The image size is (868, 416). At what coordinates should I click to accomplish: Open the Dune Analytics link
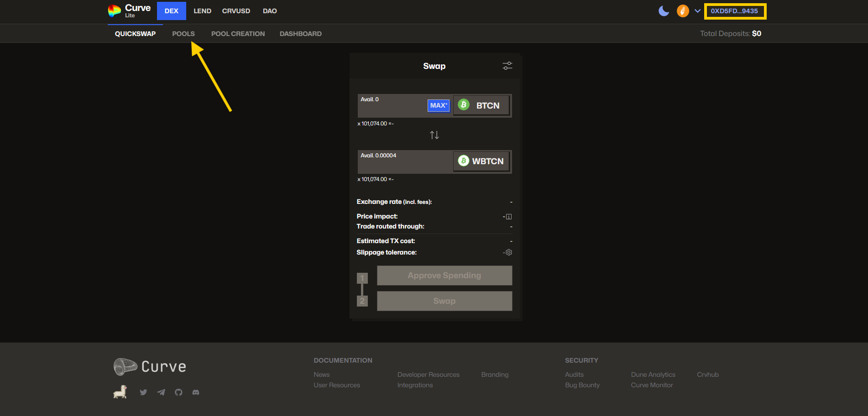click(653, 374)
